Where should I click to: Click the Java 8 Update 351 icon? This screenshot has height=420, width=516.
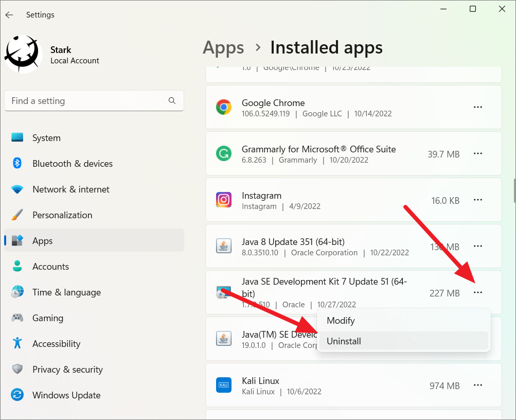224,246
